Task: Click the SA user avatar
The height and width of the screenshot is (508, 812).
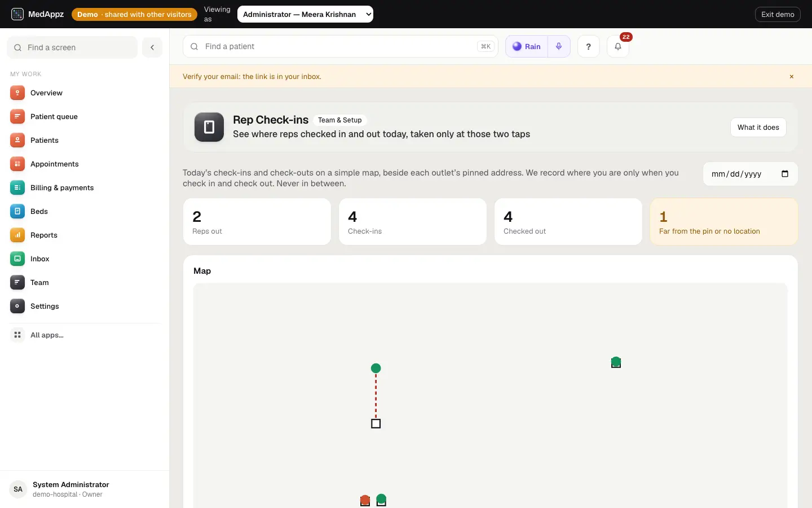Action: click(18, 489)
